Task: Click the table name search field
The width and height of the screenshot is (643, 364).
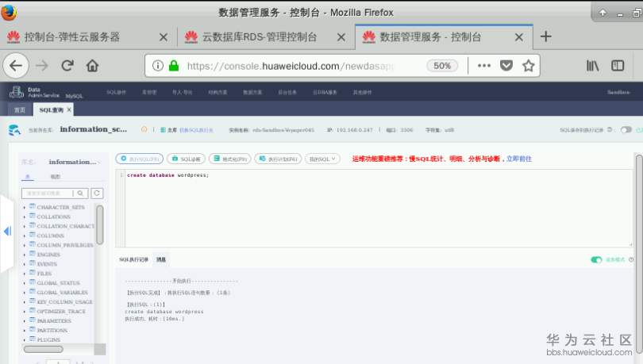Action: click(x=47, y=193)
